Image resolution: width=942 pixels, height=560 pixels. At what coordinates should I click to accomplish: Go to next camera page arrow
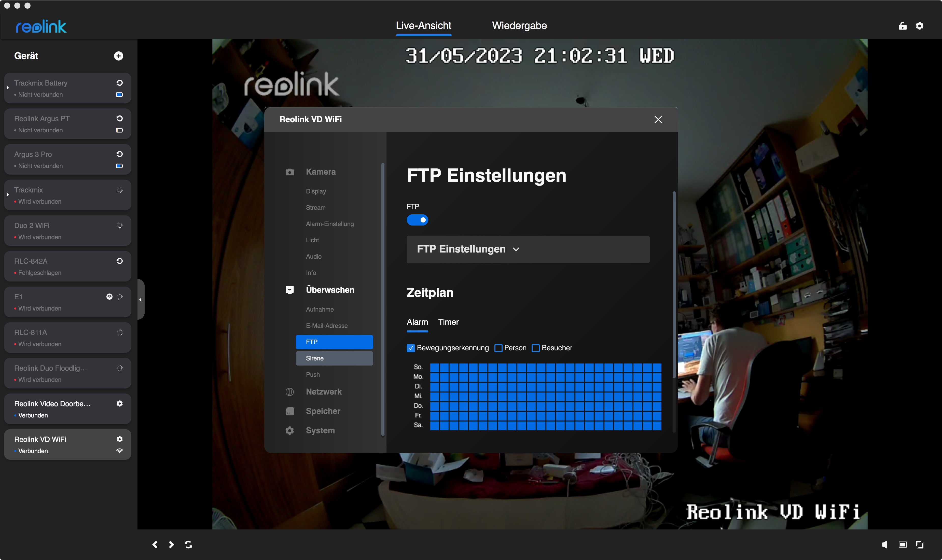171,544
